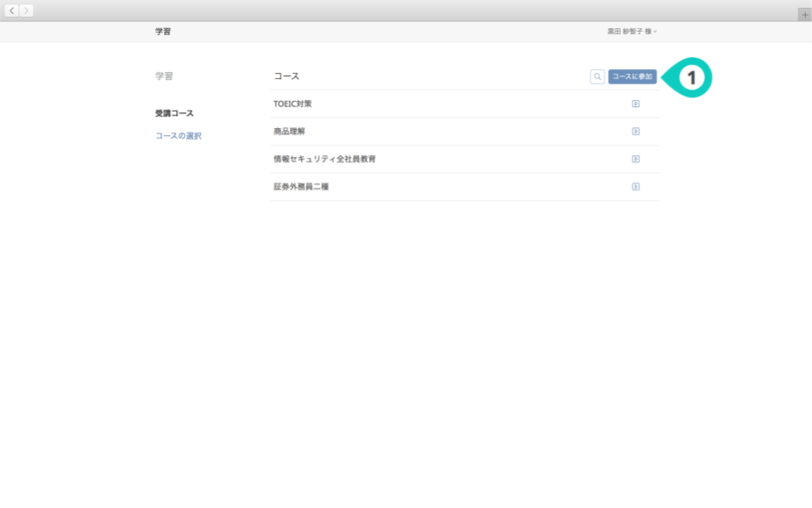Open the コースの選択 sidebar link
The width and height of the screenshot is (812, 508).
coord(178,136)
